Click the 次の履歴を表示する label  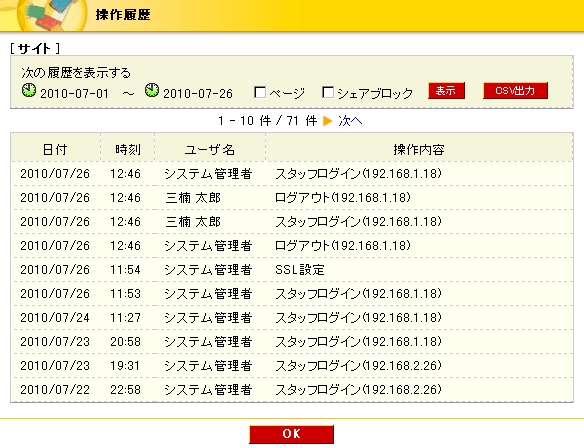(x=76, y=73)
